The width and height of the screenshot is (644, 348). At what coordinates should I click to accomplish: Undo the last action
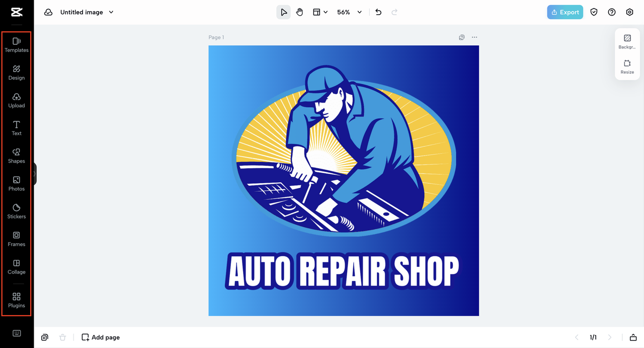pos(378,12)
